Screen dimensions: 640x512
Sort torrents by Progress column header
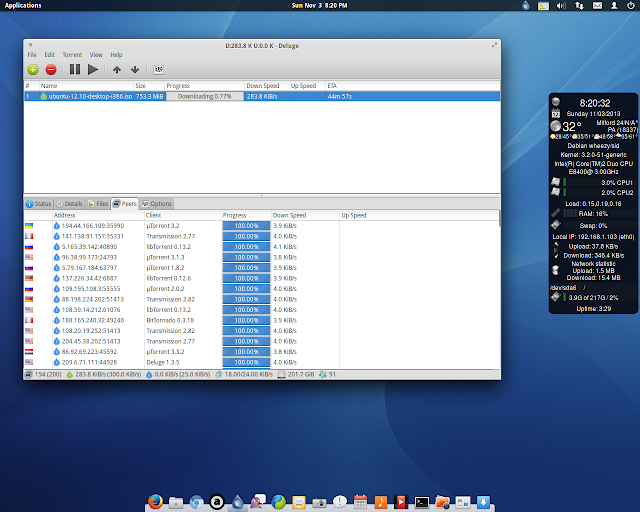coord(204,86)
